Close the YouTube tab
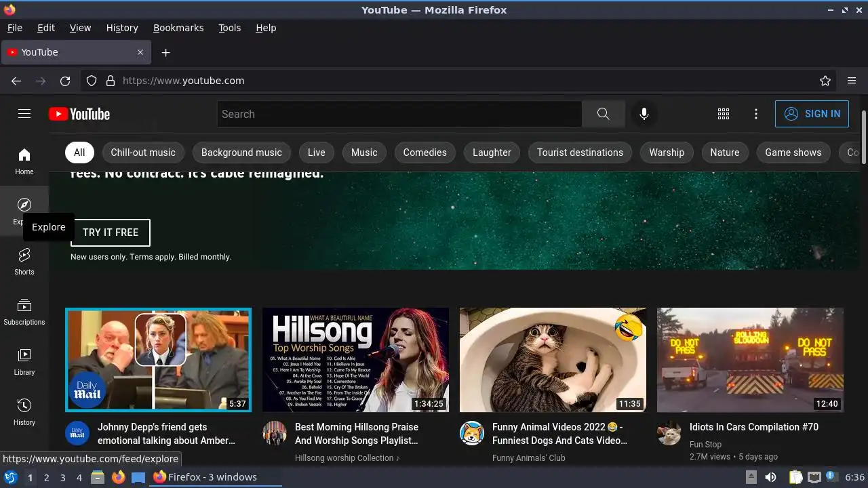 click(x=140, y=52)
